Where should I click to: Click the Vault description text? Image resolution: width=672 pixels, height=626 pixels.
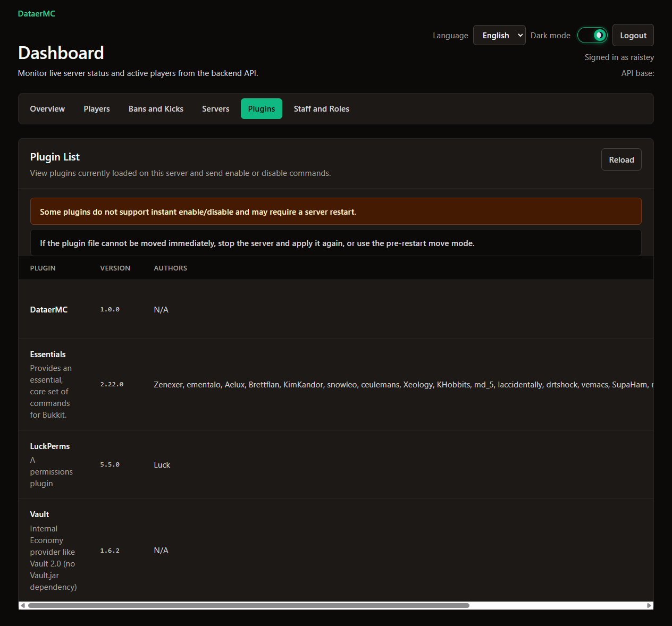click(x=53, y=558)
